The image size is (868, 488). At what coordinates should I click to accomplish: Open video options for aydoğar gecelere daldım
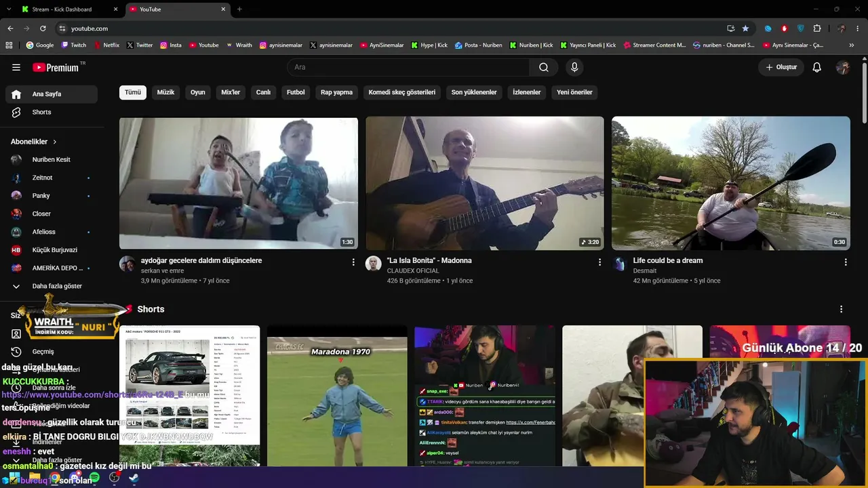tap(353, 262)
